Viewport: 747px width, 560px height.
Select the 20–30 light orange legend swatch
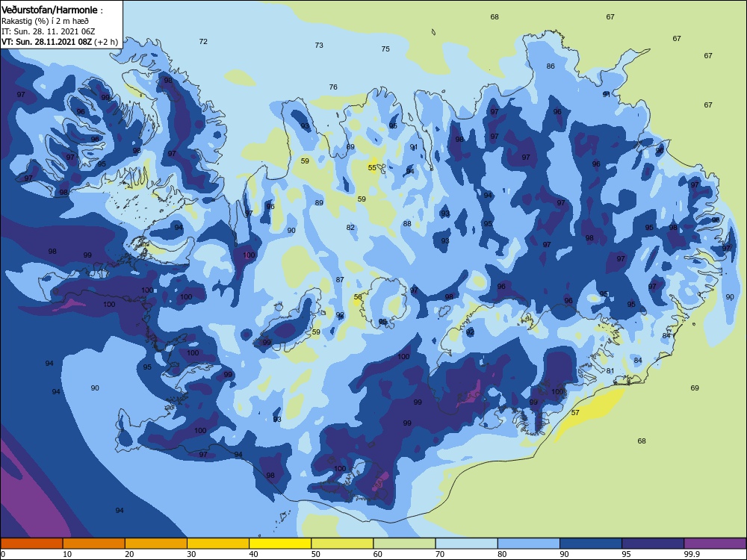pos(156,544)
